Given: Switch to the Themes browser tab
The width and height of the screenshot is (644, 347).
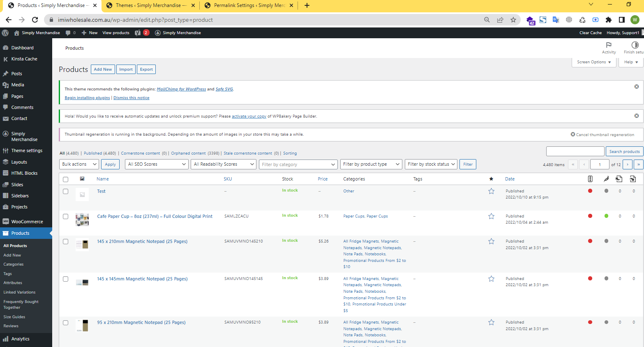Looking at the screenshot, I should (150, 5).
